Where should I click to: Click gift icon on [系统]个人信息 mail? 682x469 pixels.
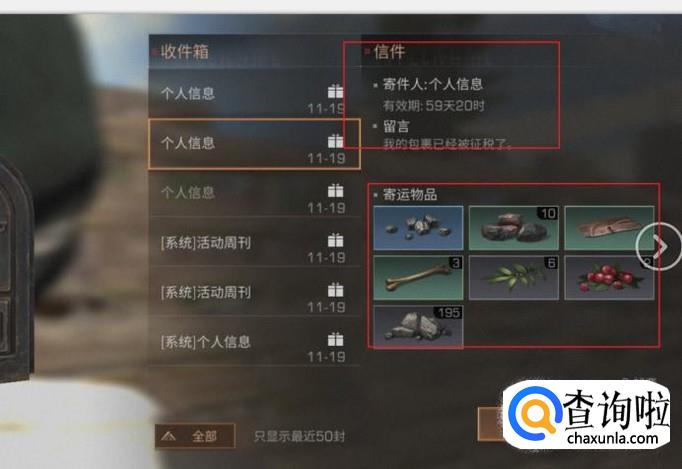(335, 339)
